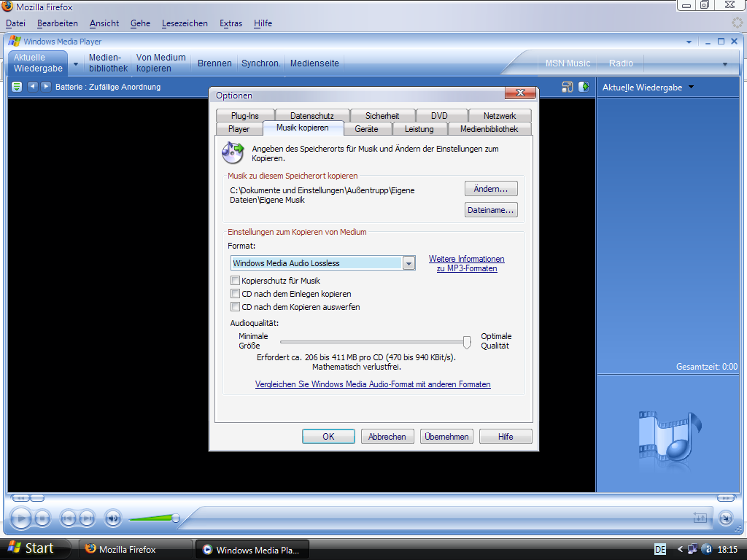Hide the playlist pane with green arrow icon
Image resolution: width=747 pixels, height=560 pixels.
tap(584, 87)
